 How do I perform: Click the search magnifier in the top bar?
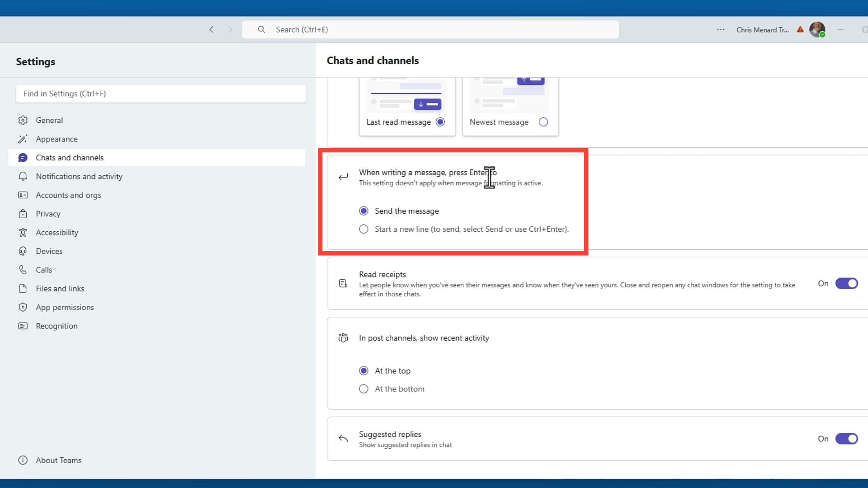click(261, 29)
